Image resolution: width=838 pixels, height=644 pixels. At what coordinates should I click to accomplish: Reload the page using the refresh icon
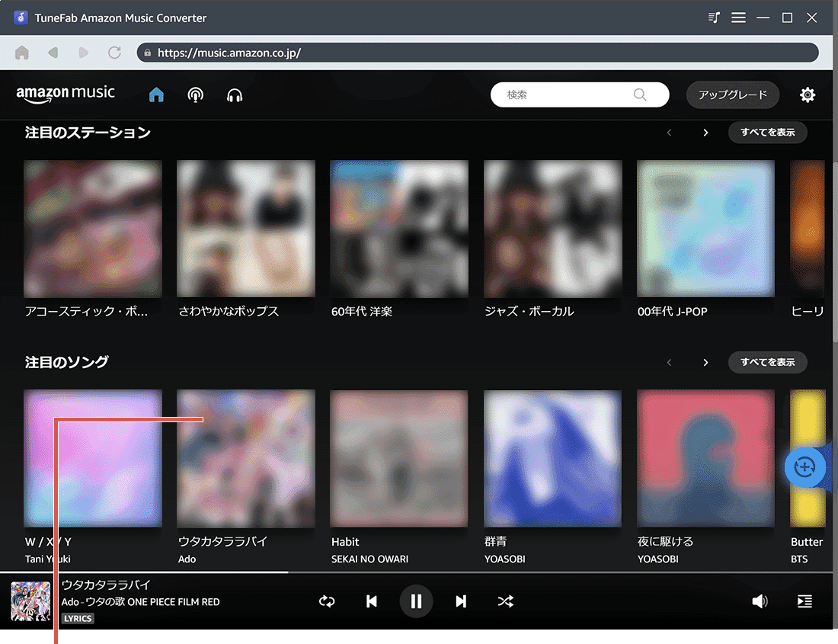click(114, 52)
